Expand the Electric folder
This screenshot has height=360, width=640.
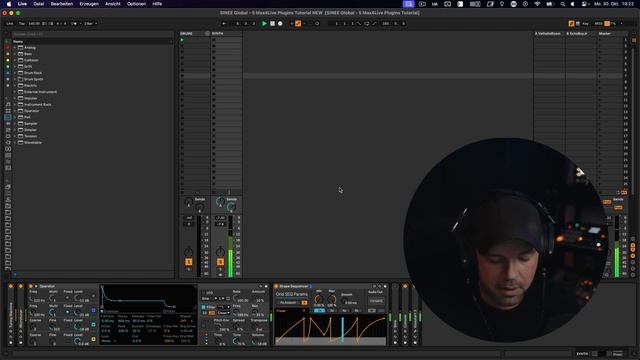click(x=15, y=86)
